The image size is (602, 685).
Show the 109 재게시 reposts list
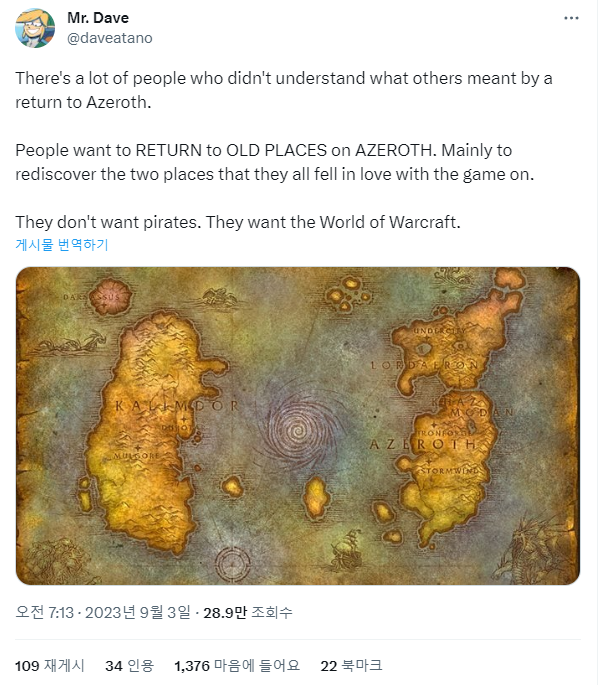(50, 666)
